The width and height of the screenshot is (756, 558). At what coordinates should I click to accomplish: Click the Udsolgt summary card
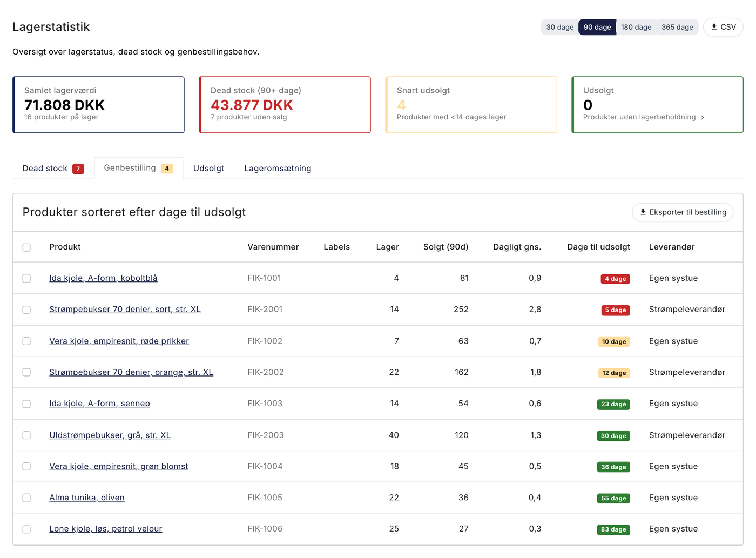coord(657,105)
